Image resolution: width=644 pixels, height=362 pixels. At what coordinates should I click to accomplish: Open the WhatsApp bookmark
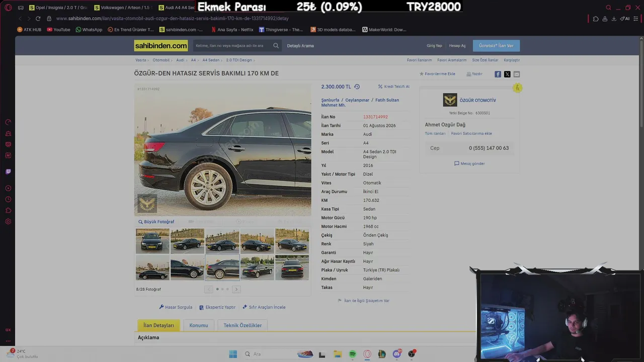[x=89, y=30]
